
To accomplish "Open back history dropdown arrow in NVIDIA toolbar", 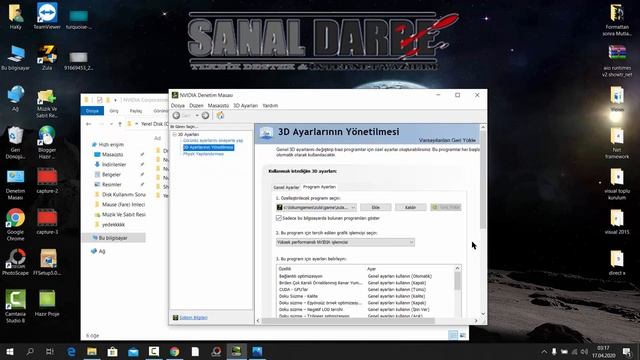I will coord(197,116).
